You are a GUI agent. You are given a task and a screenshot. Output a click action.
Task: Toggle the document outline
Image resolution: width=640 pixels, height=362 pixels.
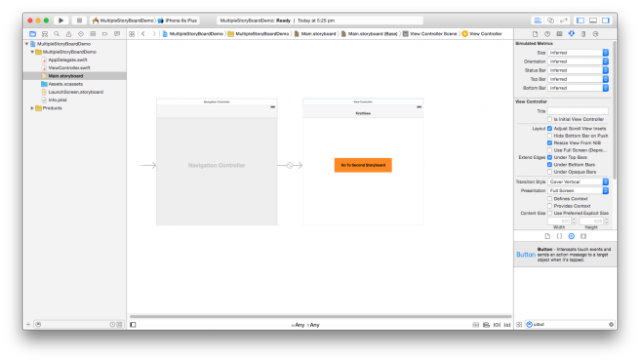click(133, 325)
